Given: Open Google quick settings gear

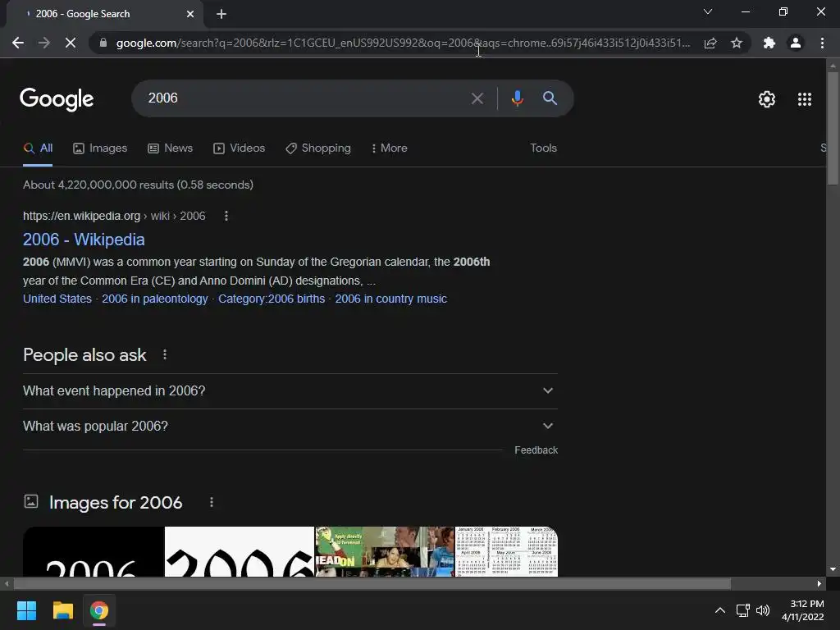Looking at the screenshot, I should pos(767,99).
